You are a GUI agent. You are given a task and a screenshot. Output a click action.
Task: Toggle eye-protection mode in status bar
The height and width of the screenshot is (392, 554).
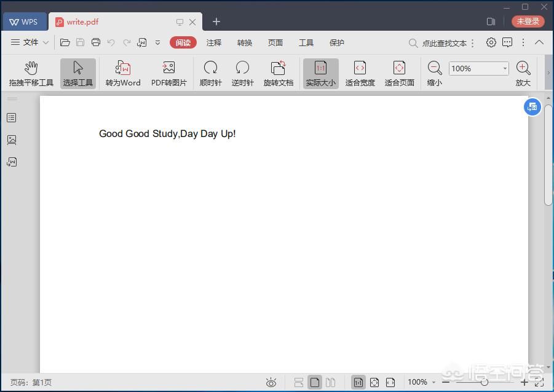tap(271, 382)
